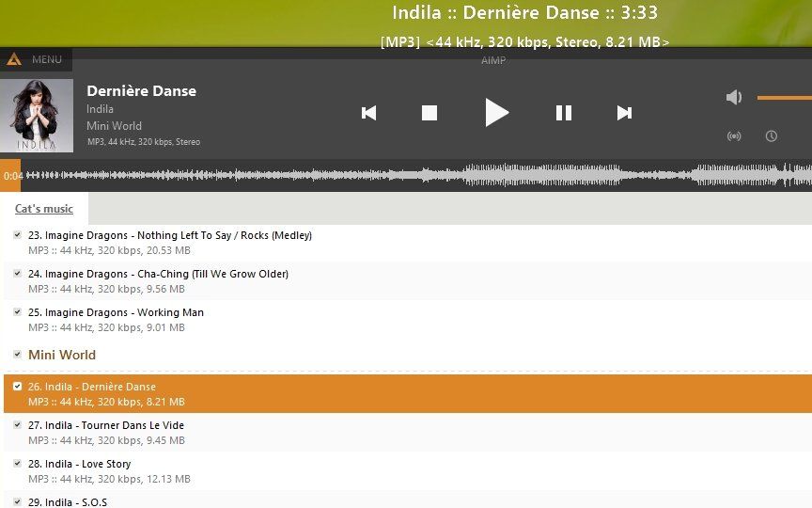Click the Mini World album name in player
Image resolution: width=812 pixels, height=508 pixels.
[x=114, y=126]
